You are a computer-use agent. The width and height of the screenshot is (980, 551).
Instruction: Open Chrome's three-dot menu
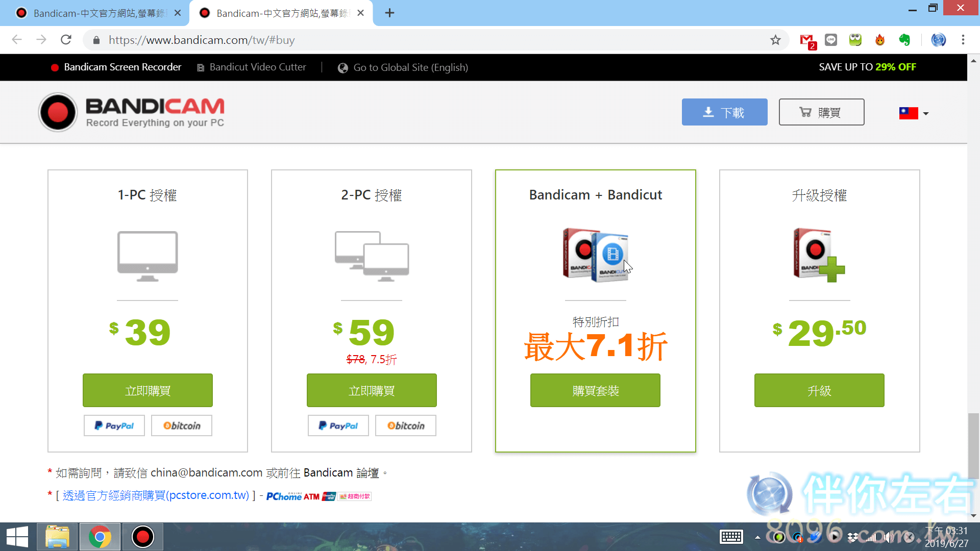pyautogui.click(x=963, y=40)
